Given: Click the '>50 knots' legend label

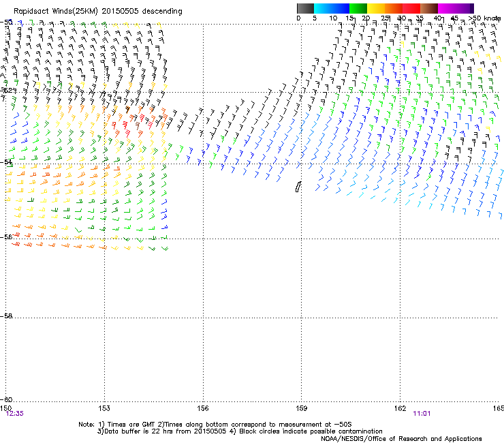Looking at the screenshot, I should [484, 18].
